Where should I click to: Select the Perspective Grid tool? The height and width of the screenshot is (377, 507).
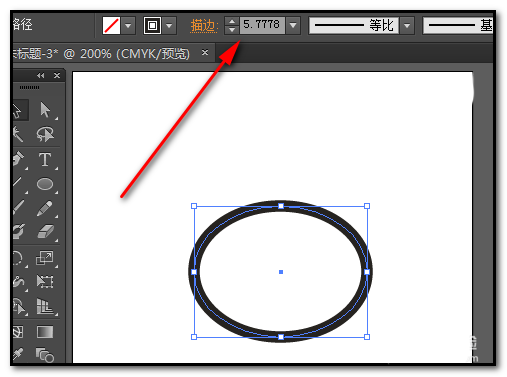pos(45,306)
